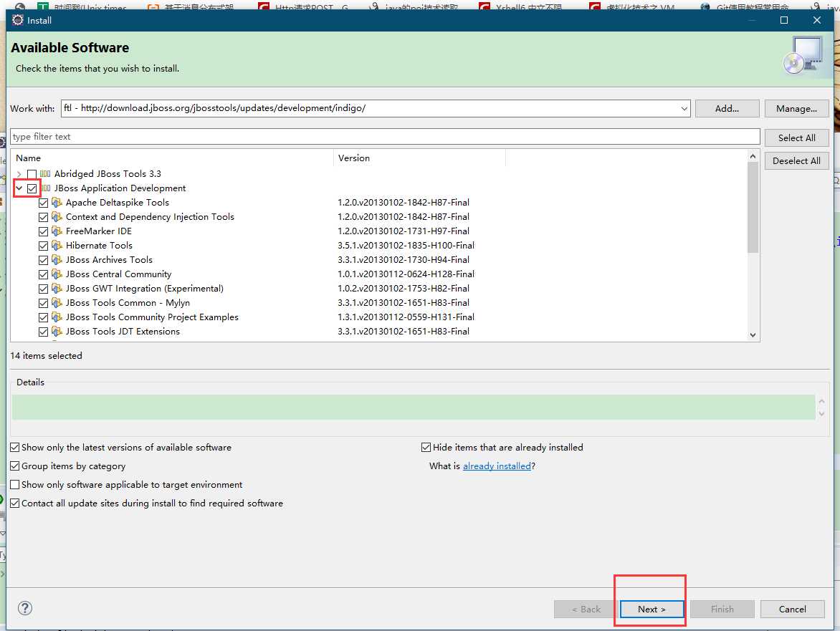This screenshot has height=631, width=840.
Task: Click the 14 items selected status text
Action: click(46, 356)
